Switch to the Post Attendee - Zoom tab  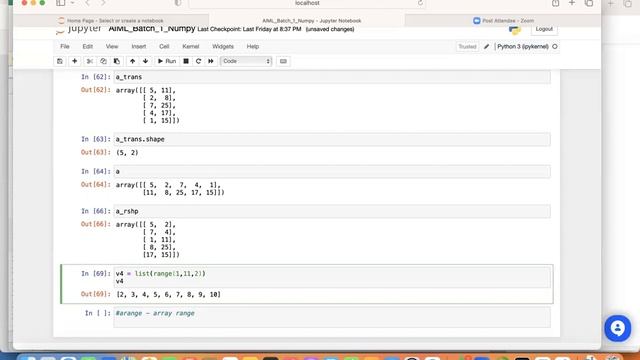click(x=503, y=20)
